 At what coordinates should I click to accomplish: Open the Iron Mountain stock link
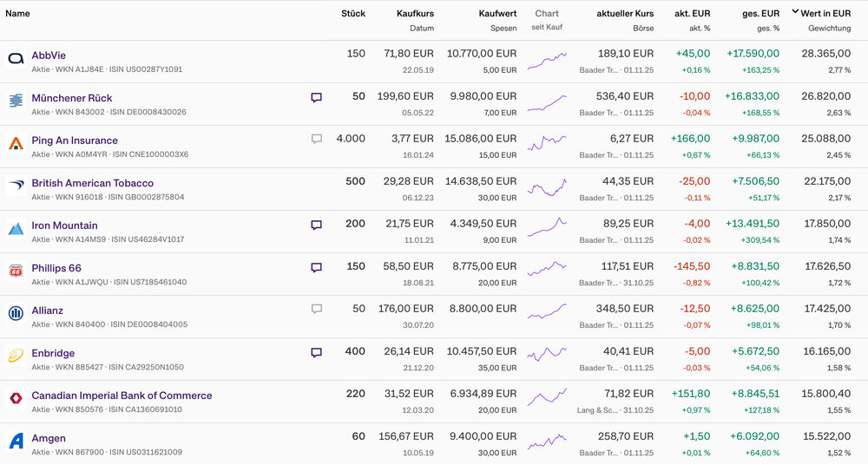coord(64,225)
